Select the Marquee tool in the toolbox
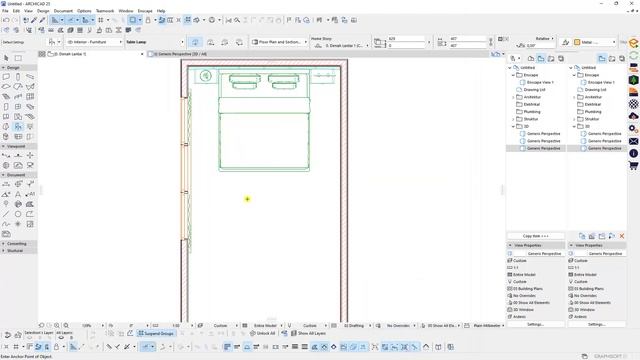 (x=18, y=58)
